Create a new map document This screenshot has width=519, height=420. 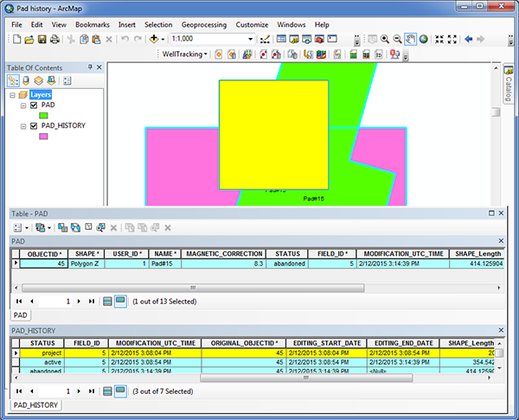coord(16,40)
